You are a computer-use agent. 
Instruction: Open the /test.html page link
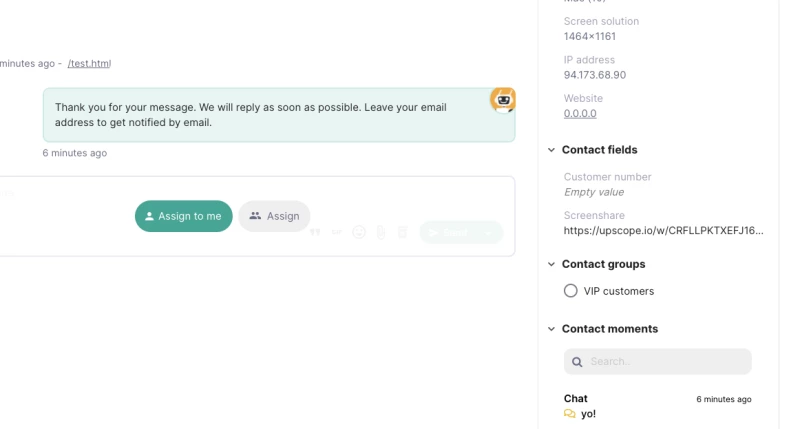[x=89, y=63]
